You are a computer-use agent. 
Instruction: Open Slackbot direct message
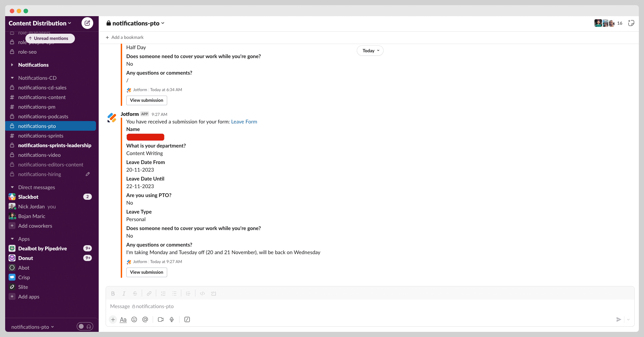(28, 197)
